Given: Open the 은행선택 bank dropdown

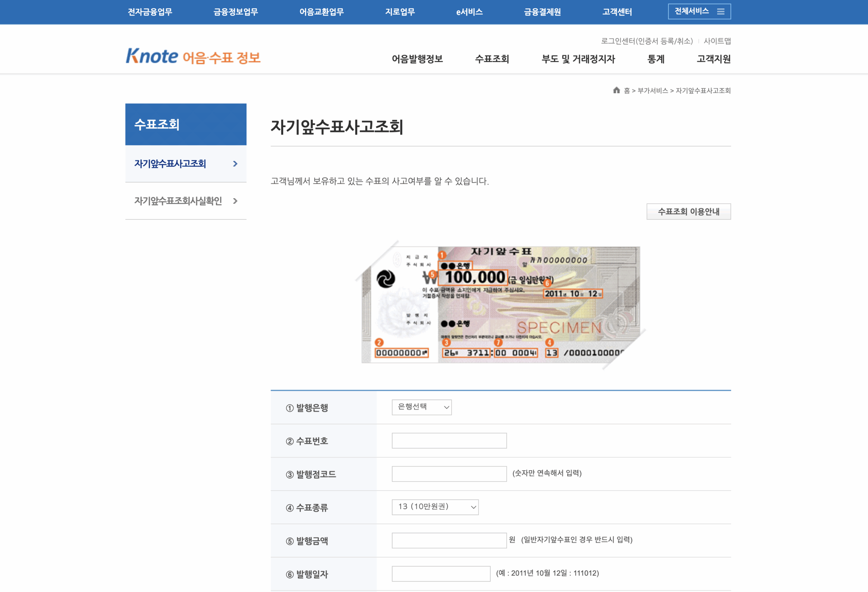Looking at the screenshot, I should click(421, 407).
